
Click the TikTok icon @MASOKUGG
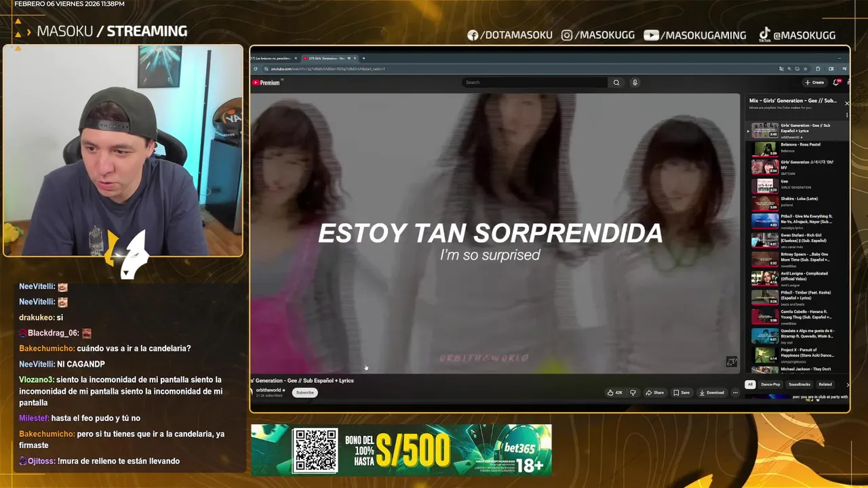(764, 35)
